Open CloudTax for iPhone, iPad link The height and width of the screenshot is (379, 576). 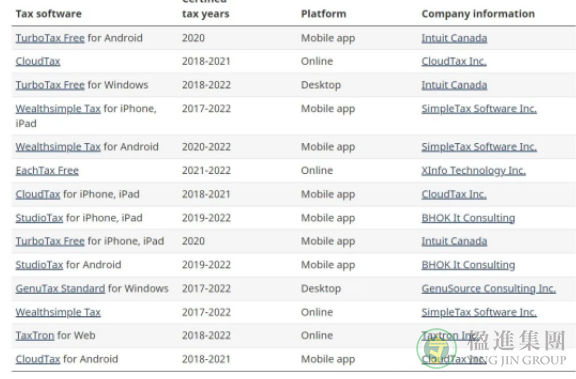38,194
